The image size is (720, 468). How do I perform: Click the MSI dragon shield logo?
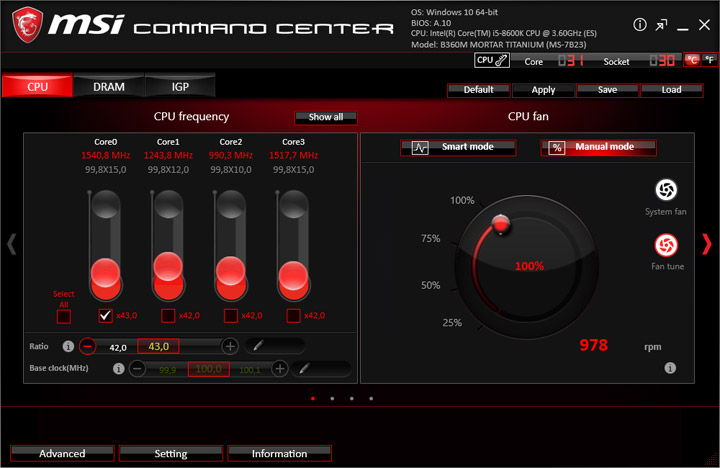click(x=28, y=25)
